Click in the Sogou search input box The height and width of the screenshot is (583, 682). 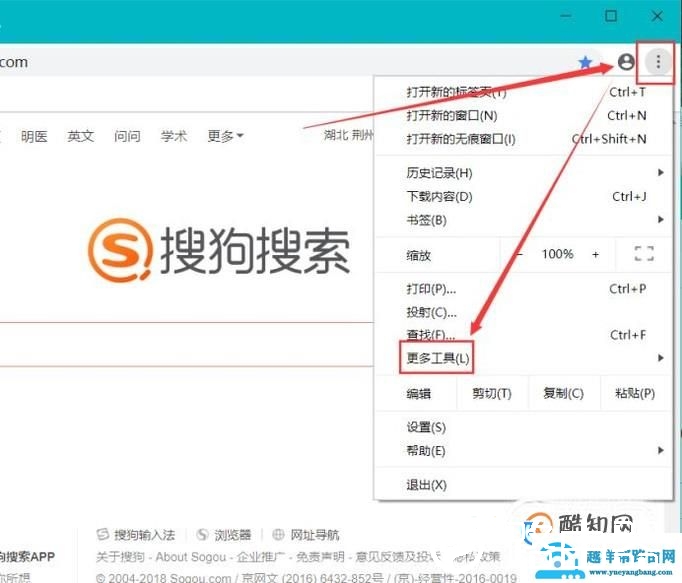pos(186,345)
